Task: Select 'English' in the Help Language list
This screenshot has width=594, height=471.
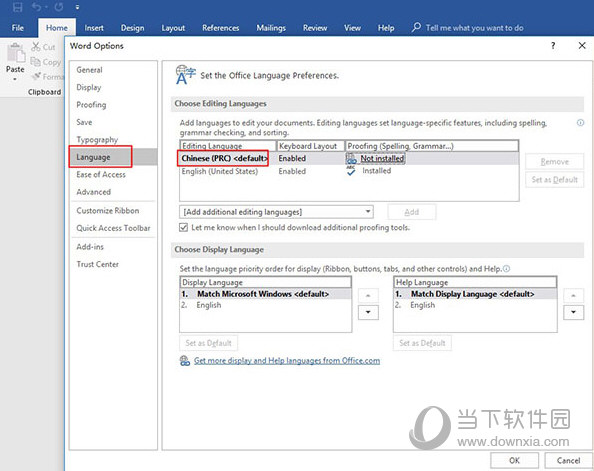Action: tap(475, 305)
